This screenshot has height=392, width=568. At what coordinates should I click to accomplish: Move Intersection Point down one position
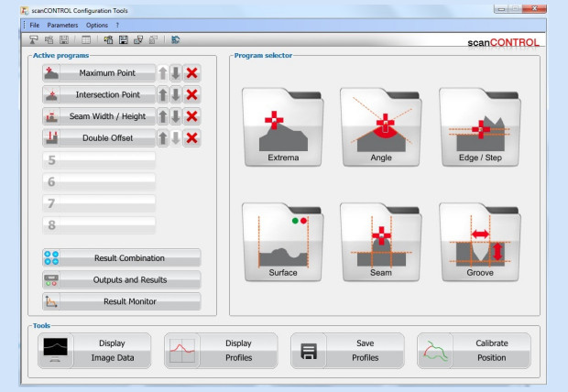(176, 95)
